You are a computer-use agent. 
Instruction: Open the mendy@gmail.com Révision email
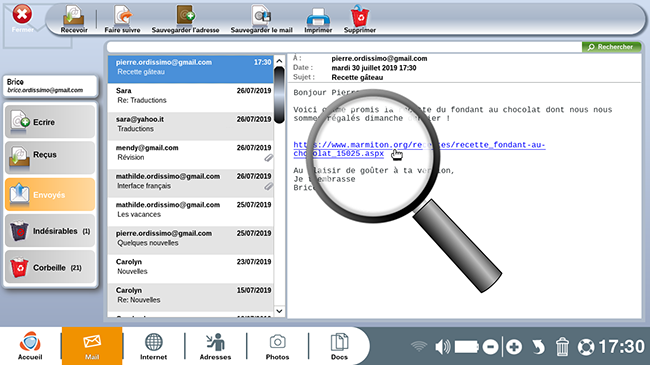tap(191, 155)
